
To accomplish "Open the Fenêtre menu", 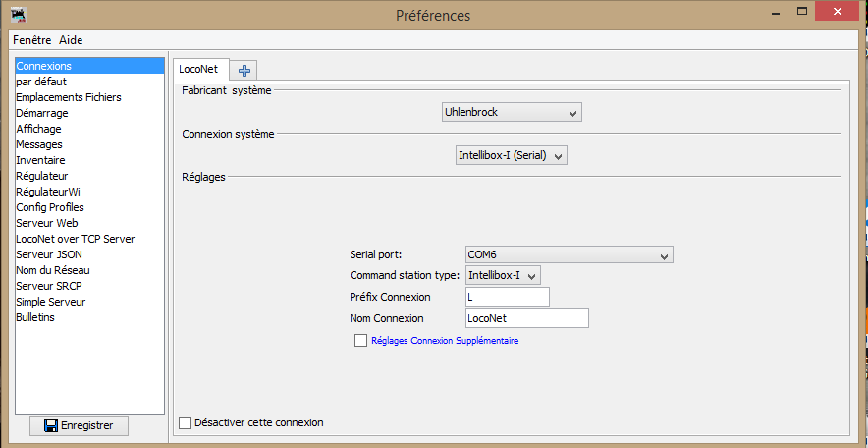I will 32,40.
